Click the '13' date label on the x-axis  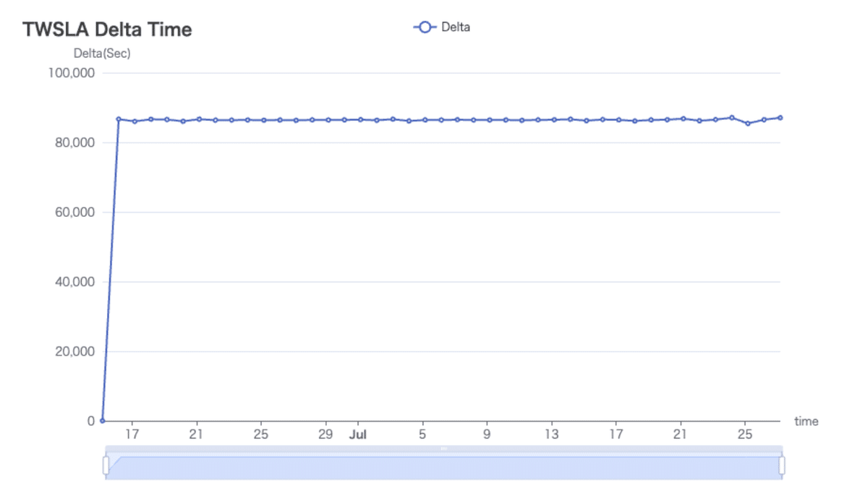pos(551,435)
